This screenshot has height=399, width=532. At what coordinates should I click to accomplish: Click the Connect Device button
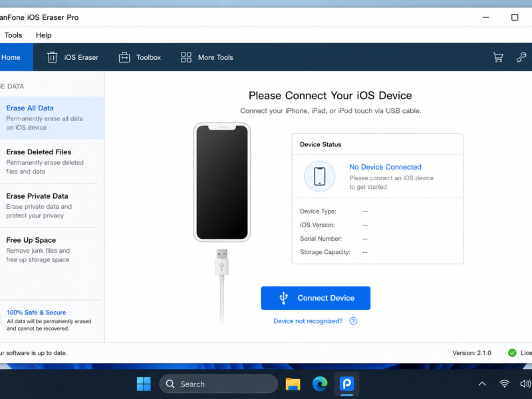point(315,298)
